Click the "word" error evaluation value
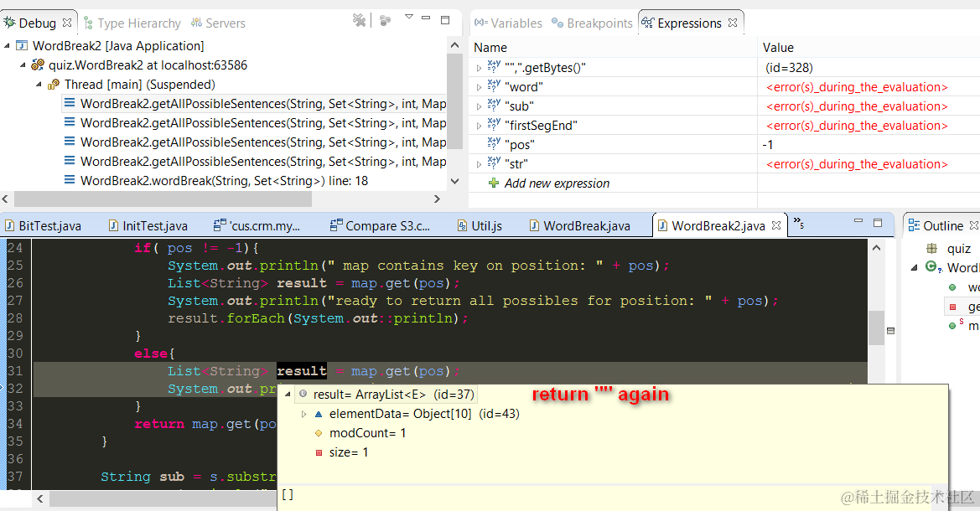The height and width of the screenshot is (511, 980). pyautogui.click(x=857, y=87)
